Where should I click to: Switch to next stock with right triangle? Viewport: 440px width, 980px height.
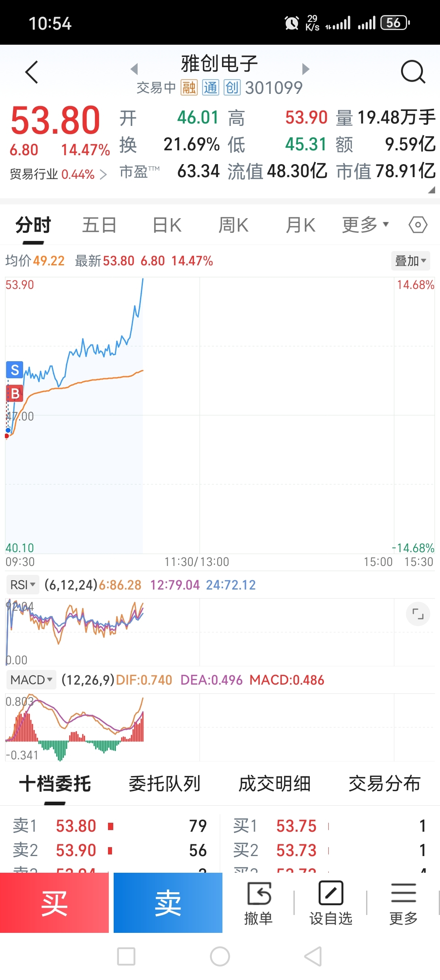pyautogui.click(x=306, y=69)
